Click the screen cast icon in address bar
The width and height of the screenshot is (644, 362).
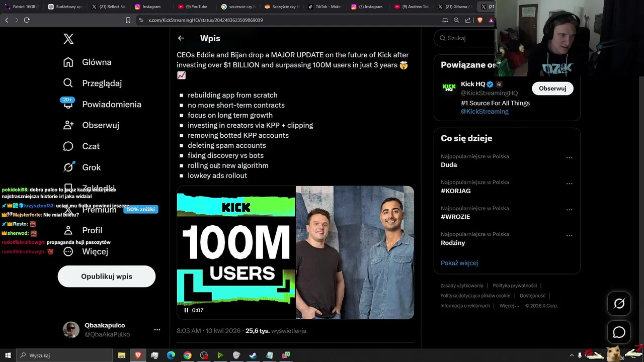point(445,20)
